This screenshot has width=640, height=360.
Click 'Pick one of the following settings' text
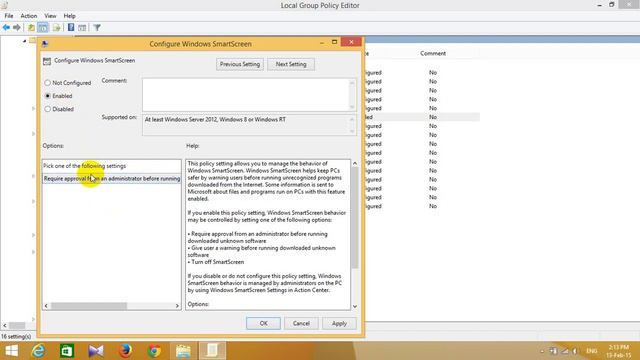coord(84,166)
